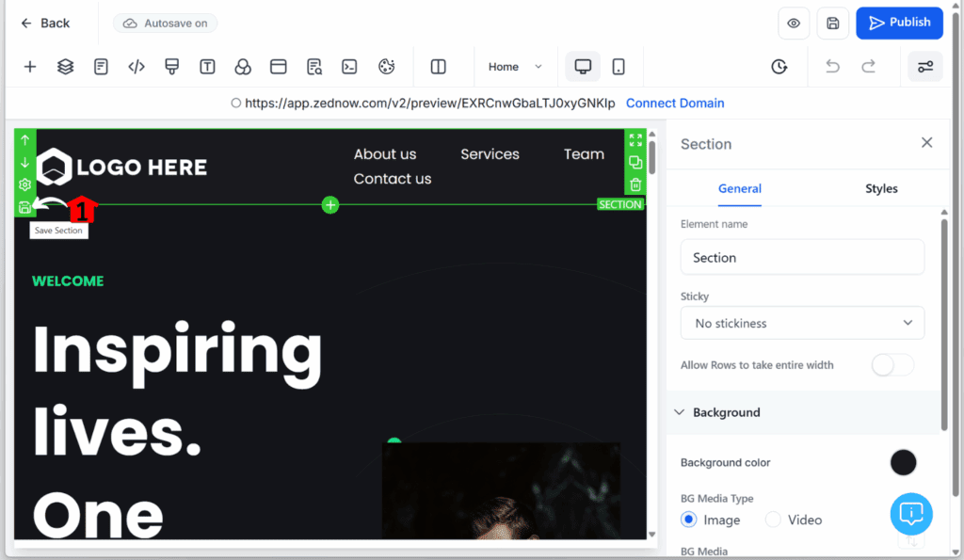The height and width of the screenshot is (560, 964).
Task: Toggle Allow Rows to take entire width
Action: click(x=892, y=365)
